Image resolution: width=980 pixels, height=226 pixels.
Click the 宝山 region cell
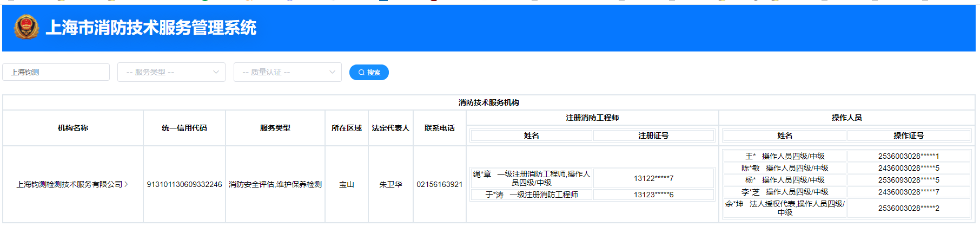(347, 184)
